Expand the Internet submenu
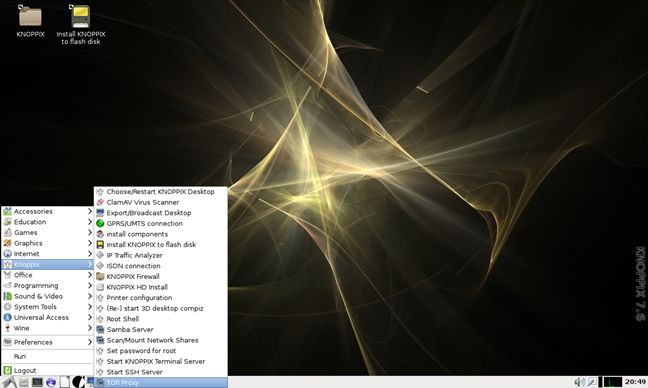This screenshot has height=388, width=648. point(47,254)
